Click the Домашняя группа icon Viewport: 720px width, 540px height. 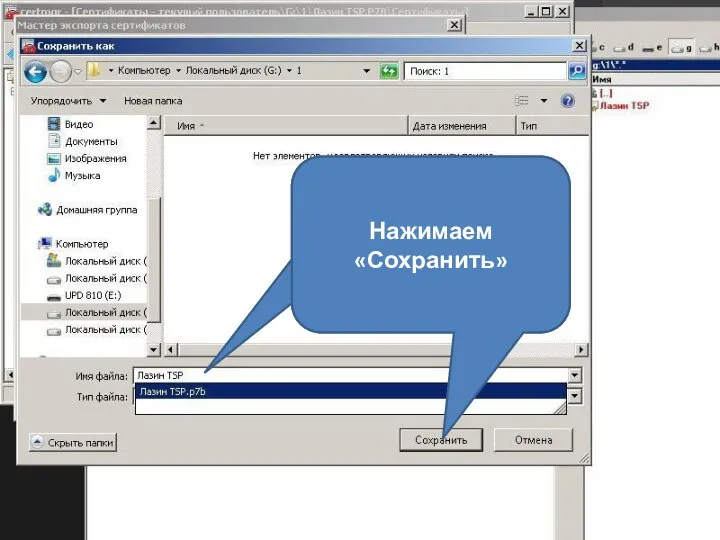coord(45,209)
